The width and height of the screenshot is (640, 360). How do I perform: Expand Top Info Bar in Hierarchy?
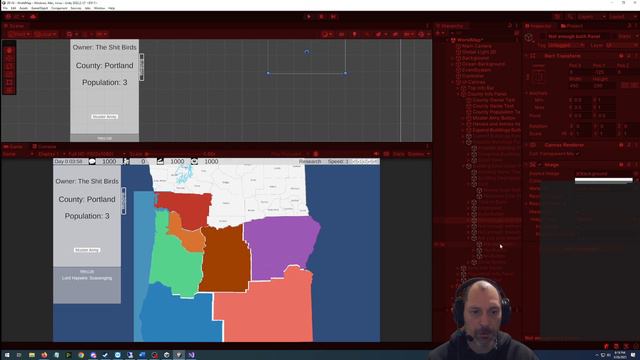coord(458,88)
